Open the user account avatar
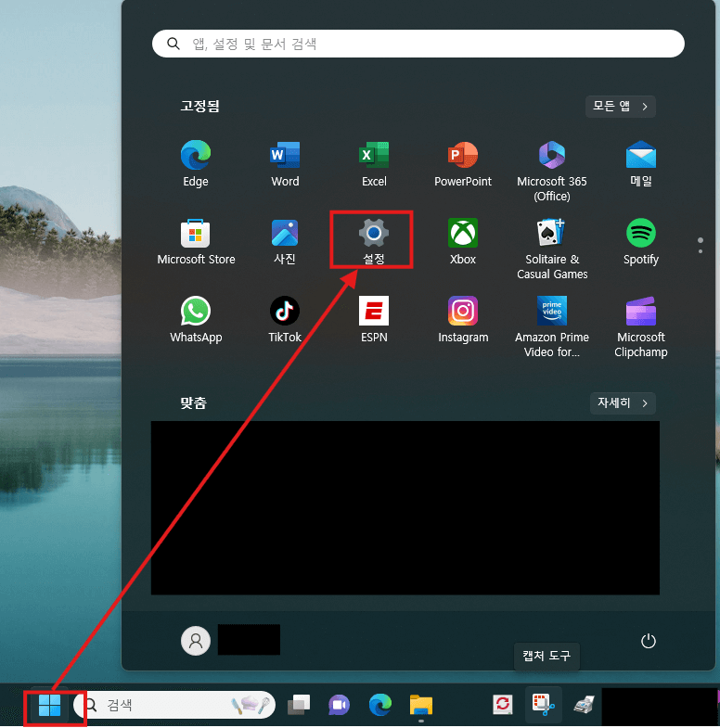This screenshot has height=728, width=720. (x=196, y=641)
